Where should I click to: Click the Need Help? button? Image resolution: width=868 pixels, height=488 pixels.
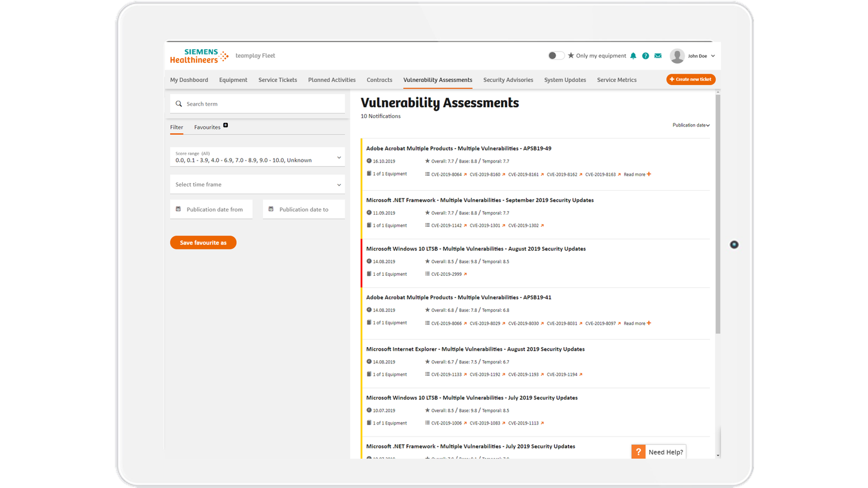658,452
